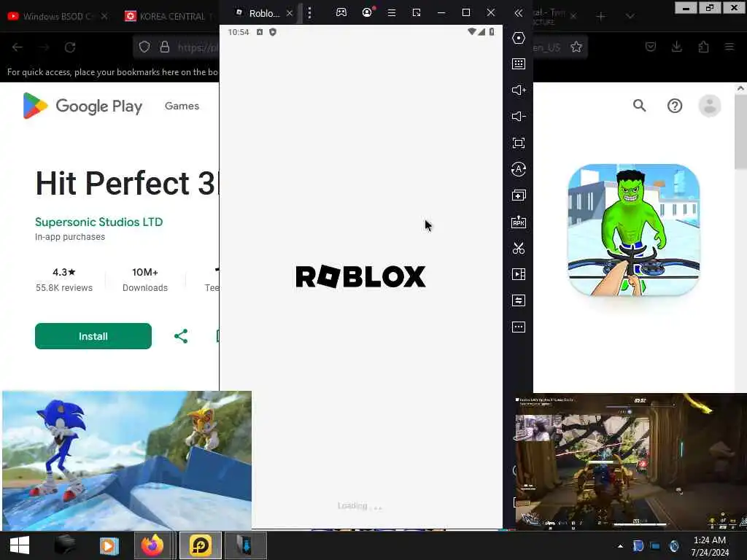
Task: Click the circular A sidebar icon
Action: pyautogui.click(x=519, y=169)
